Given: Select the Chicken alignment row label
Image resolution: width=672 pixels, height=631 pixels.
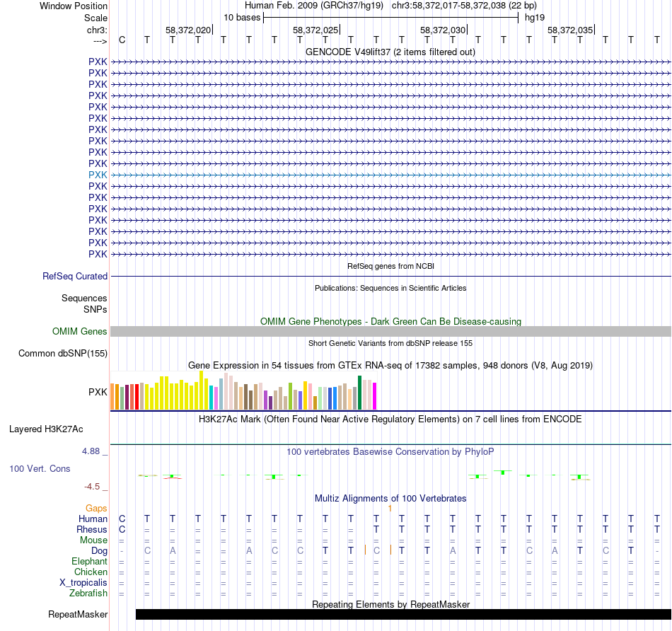Looking at the screenshot, I should pos(91,572).
